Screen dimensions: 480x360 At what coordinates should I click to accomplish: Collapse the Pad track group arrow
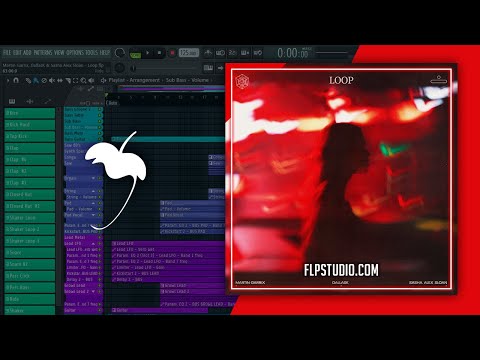click(x=93, y=203)
